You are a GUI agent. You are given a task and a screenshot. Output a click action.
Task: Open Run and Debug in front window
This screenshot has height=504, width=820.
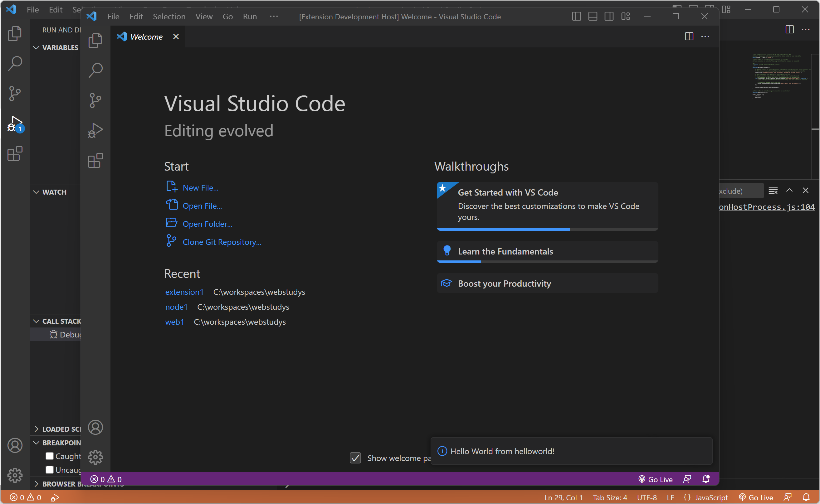[95, 130]
